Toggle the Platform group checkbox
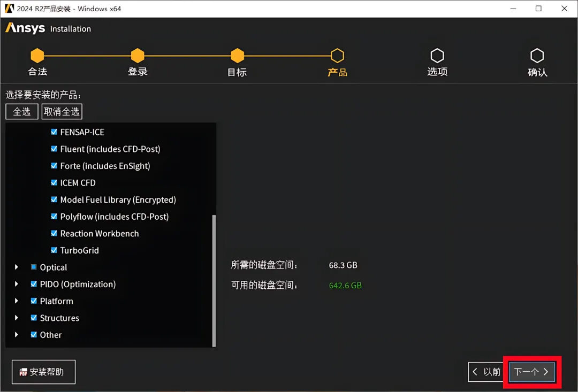This screenshot has height=392, width=578. pyautogui.click(x=34, y=301)
